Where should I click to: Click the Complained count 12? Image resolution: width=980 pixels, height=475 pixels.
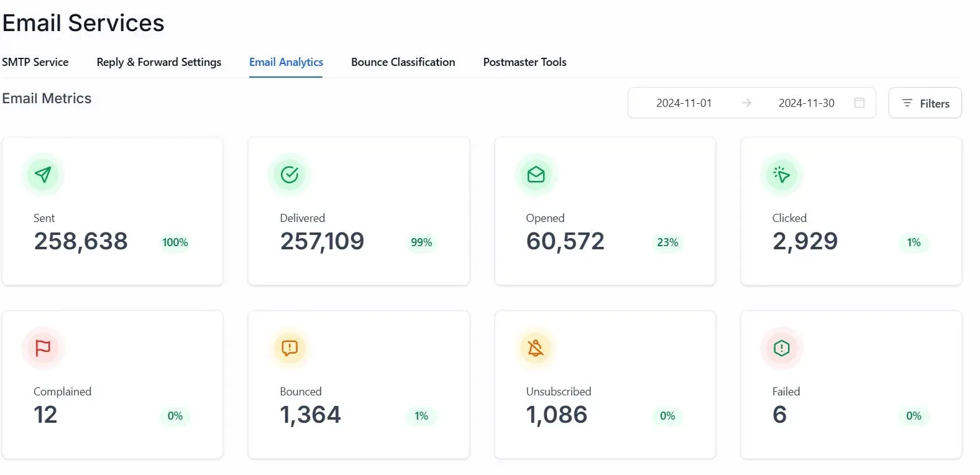click(x=45, y=415)
